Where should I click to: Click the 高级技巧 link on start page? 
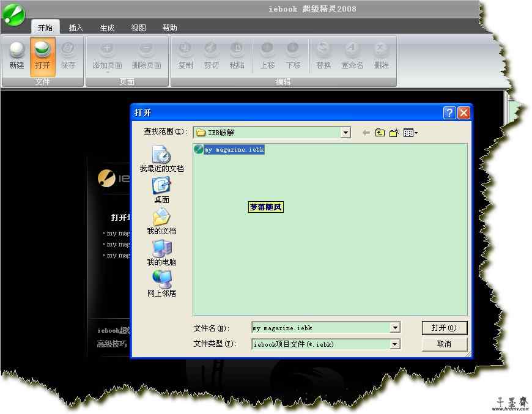112,344
